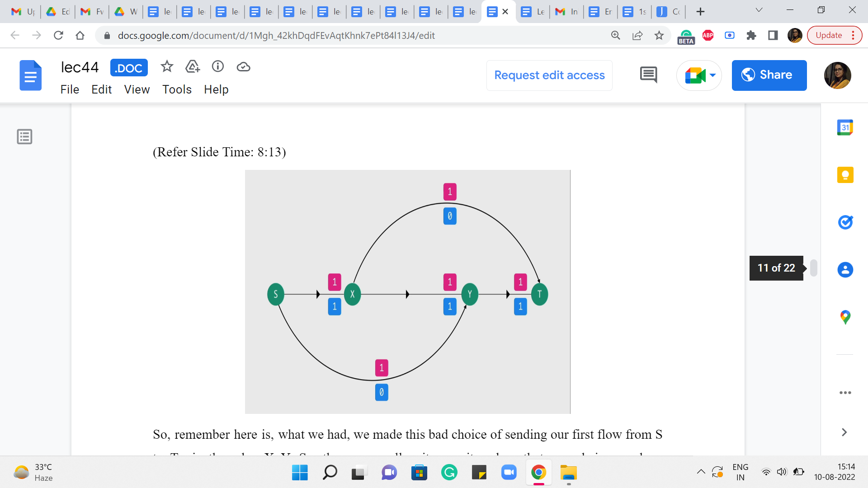Open the File menu
The width and height of the screenshot is (868, 488).
coord(70,89)
